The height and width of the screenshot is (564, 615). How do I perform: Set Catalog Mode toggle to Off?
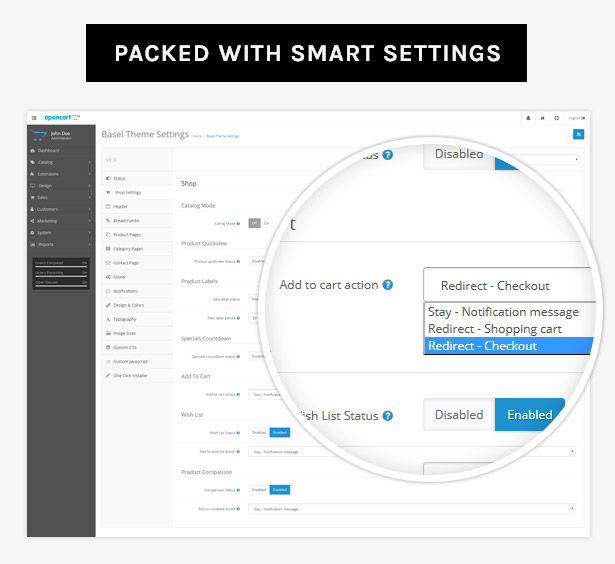[255, 223]
